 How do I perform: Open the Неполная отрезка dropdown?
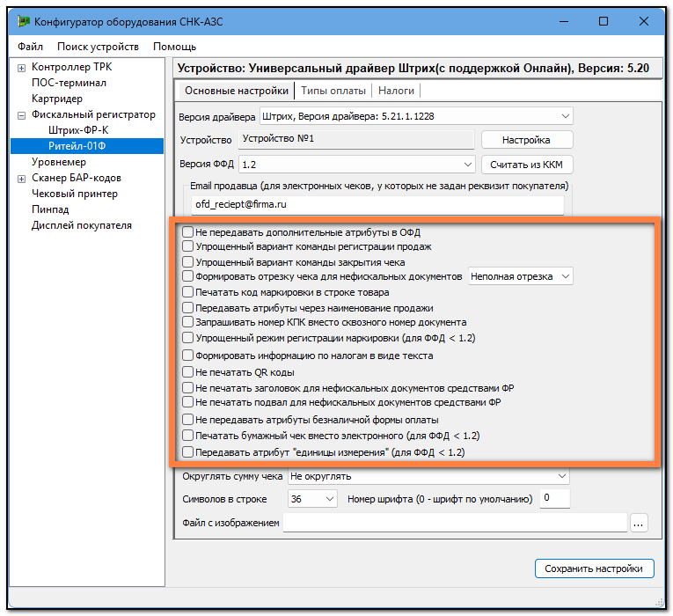point(520,276)
